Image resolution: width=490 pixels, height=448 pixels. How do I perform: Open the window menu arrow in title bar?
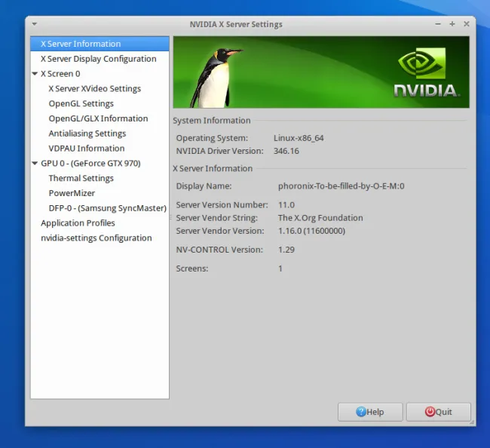tap(35, 24)
